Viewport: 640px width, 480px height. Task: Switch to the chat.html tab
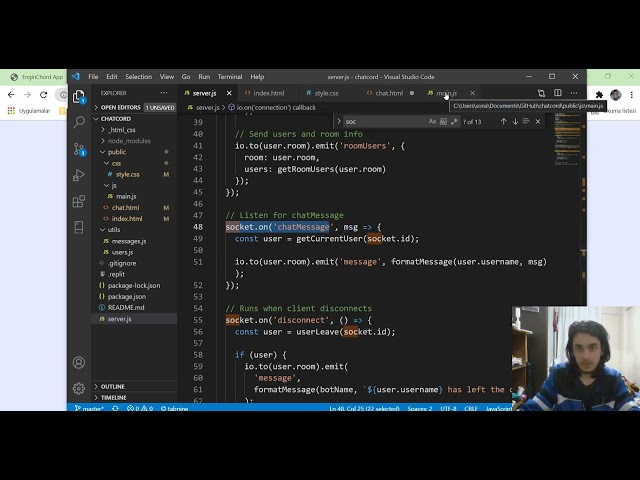coord(389,93)
